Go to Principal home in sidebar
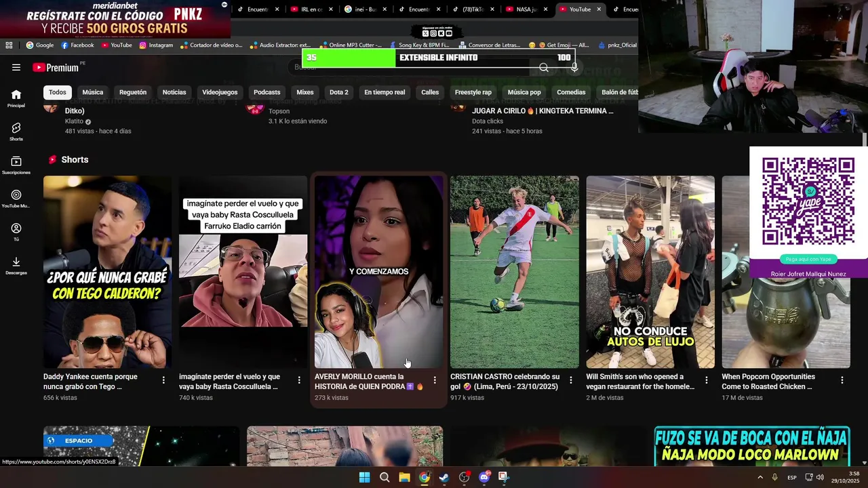Screen dimensions: 868x488 [16, 98]
